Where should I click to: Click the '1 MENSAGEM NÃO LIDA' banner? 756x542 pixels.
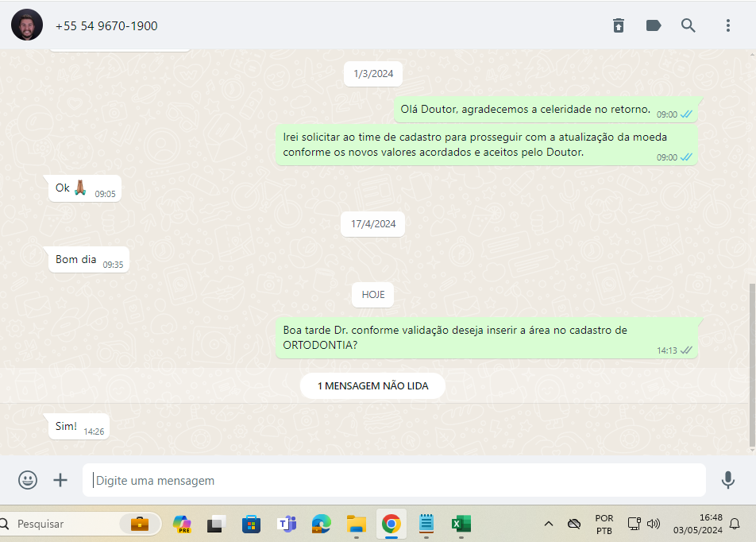coord(372,386)
